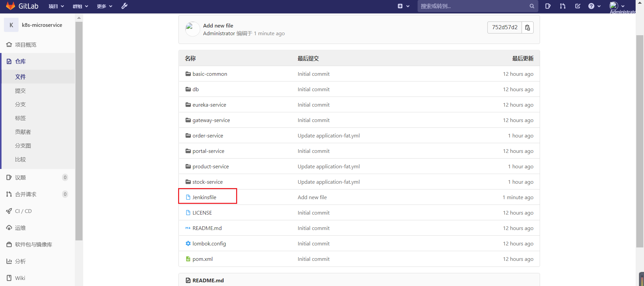Open the 项目 menu in navbar
644x286 pixels.
[x=56, y=6]
